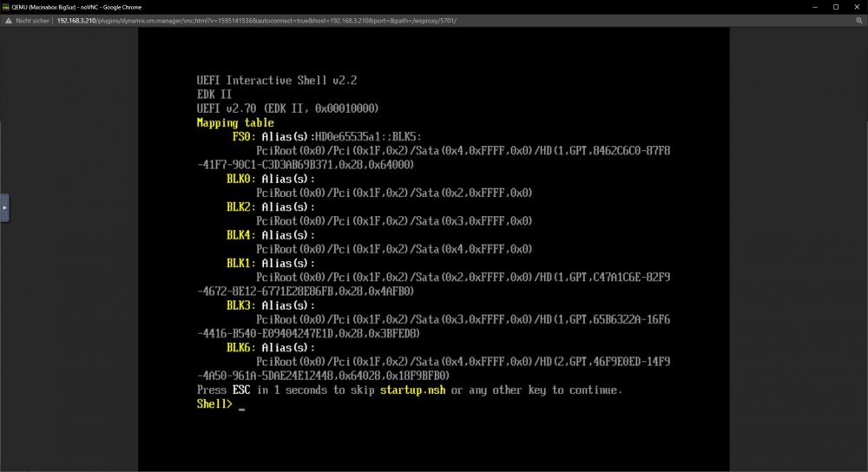Minimize the Chrome window

815,7
